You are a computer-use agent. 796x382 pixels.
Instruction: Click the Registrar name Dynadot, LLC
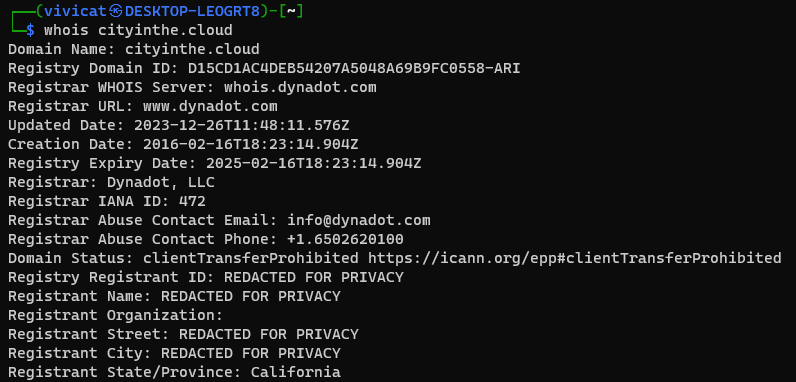(x=161, y=182)
